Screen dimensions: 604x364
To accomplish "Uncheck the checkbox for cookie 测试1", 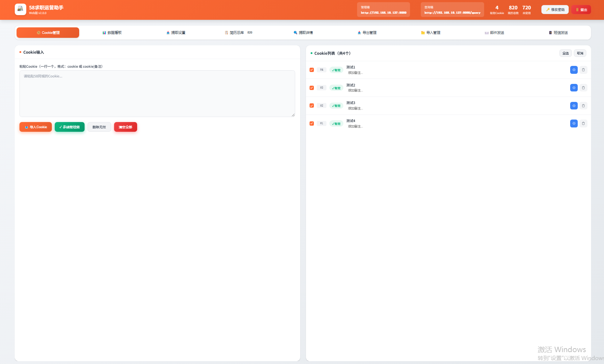I will [x=312, y=70].
